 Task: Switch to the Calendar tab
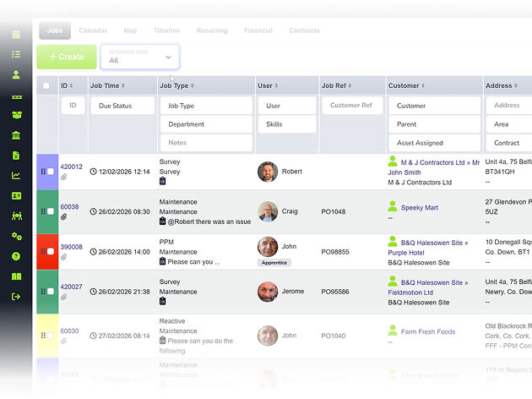click(x=93, y=30)
